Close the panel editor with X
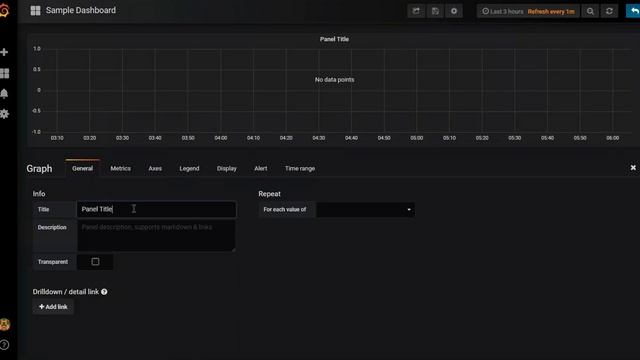Screen dimensions: 640x360 633,168
